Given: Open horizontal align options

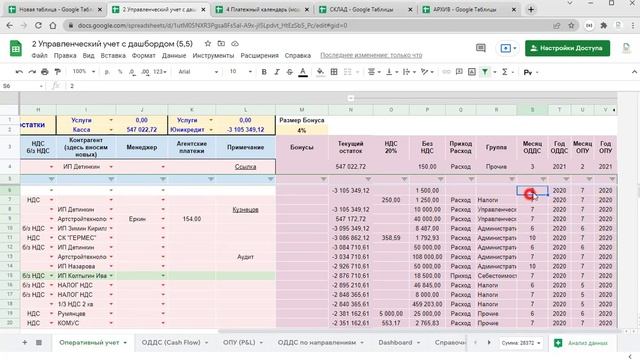Looking at the screenshot, I should point(373,72).
